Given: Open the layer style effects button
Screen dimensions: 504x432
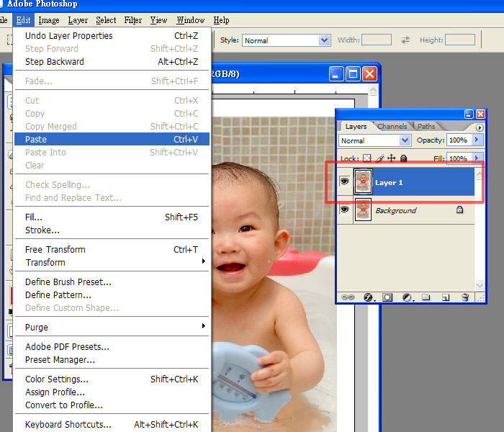Looking at the screenshot, I should 368,297.
